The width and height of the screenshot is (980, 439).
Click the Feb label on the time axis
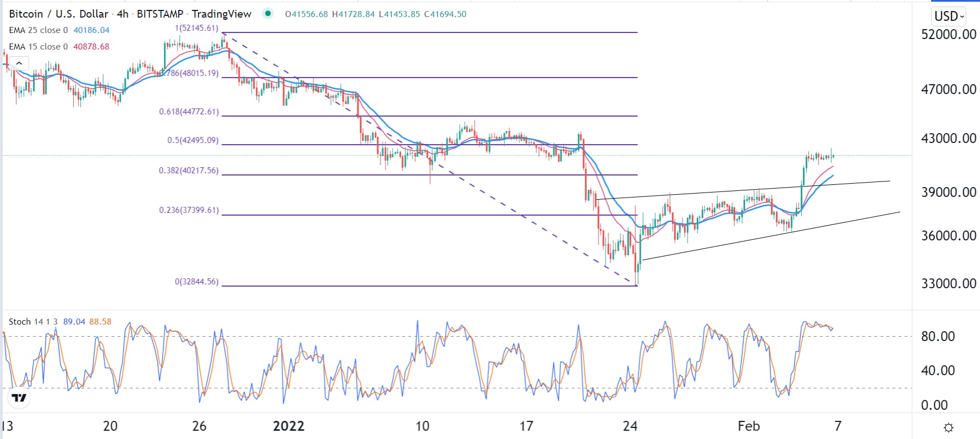[x=748, y=426]
